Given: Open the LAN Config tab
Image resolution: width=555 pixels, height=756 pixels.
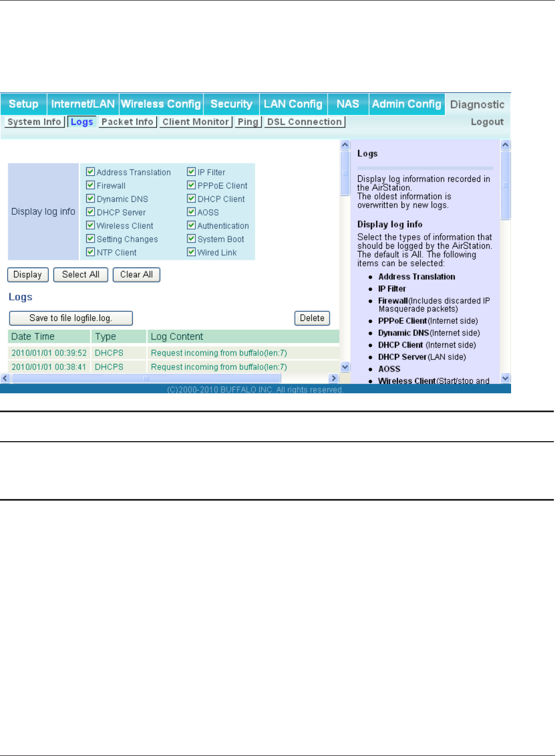Looking at the screenshot, I should pos(293,104).
